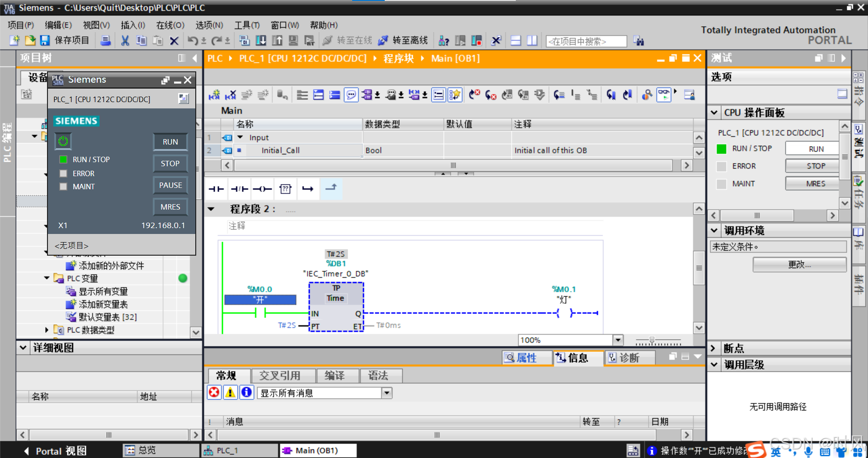This screenshot has height=458, width=868.
Task: Click the accessible devices help icon
Action: coord(443,41)
